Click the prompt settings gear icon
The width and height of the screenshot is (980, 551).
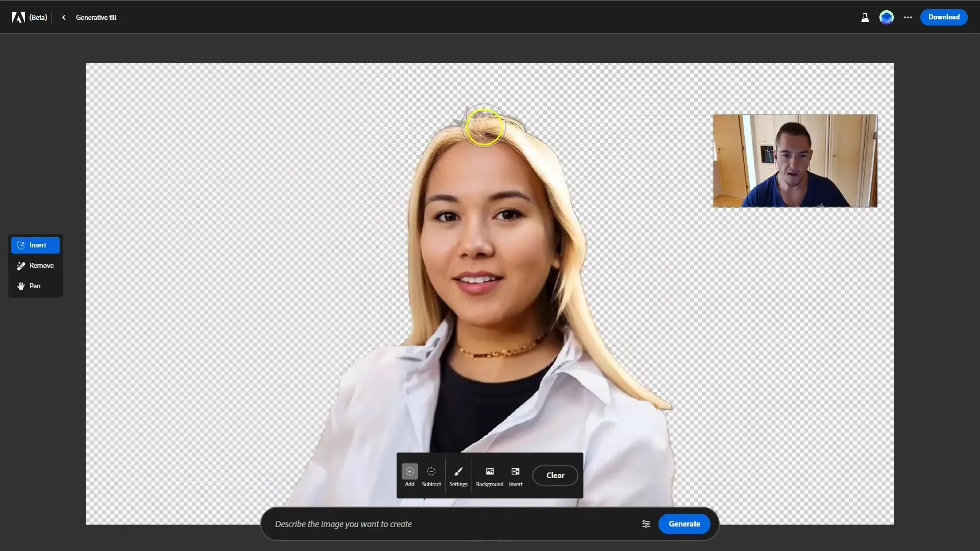point(646,524)
